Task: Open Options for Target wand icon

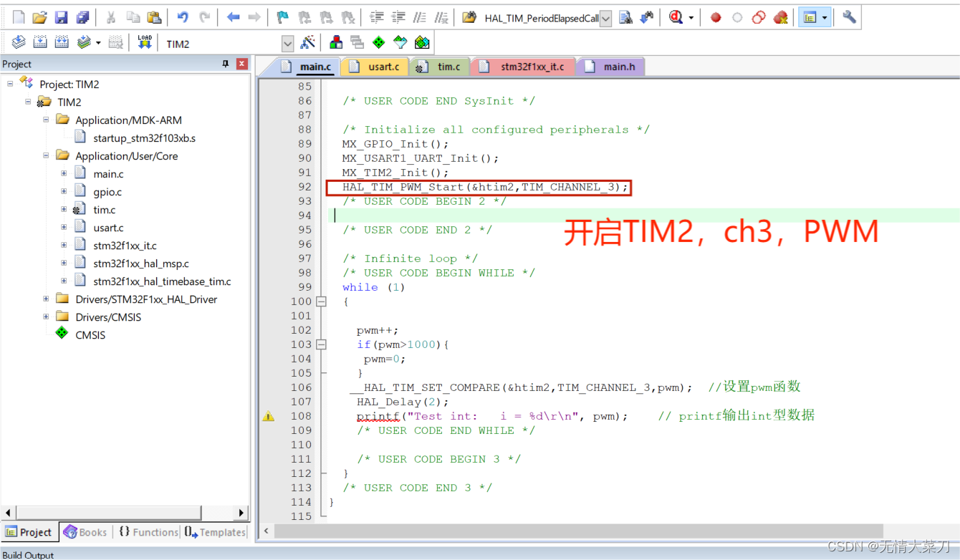Action: pyautogui.click(x=308, y=43)
